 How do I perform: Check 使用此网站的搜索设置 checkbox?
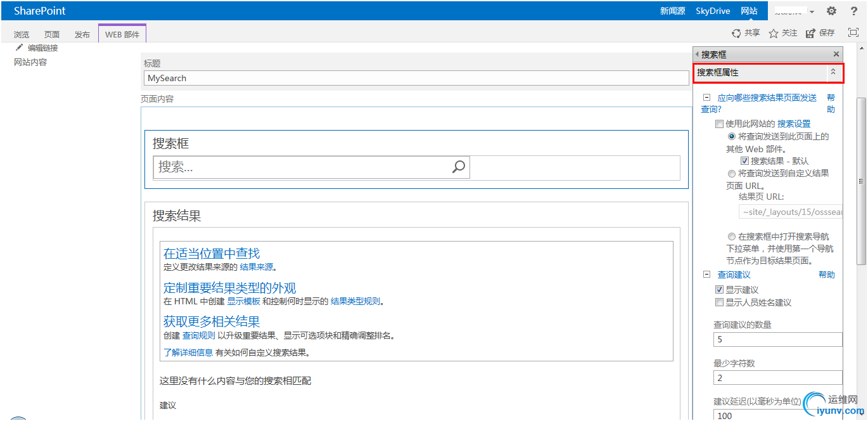719,124
